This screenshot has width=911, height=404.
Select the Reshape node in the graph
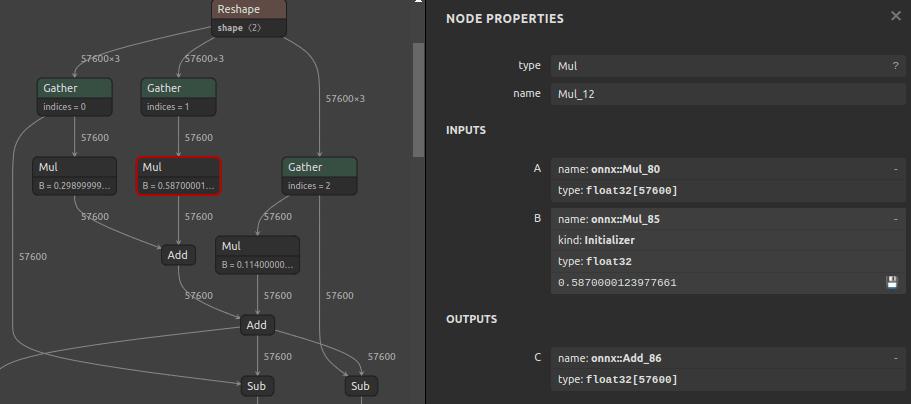(250, 18)
